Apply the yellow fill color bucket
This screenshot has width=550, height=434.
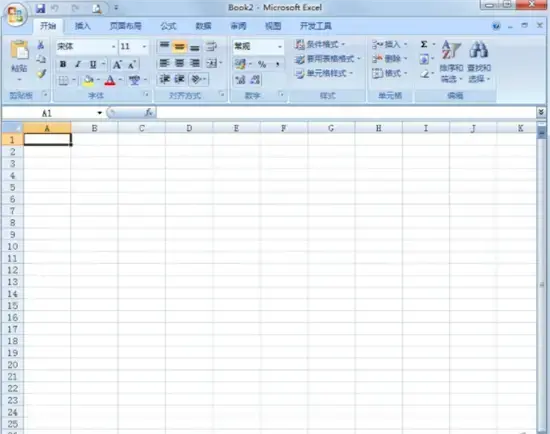(x=88, y=81)
